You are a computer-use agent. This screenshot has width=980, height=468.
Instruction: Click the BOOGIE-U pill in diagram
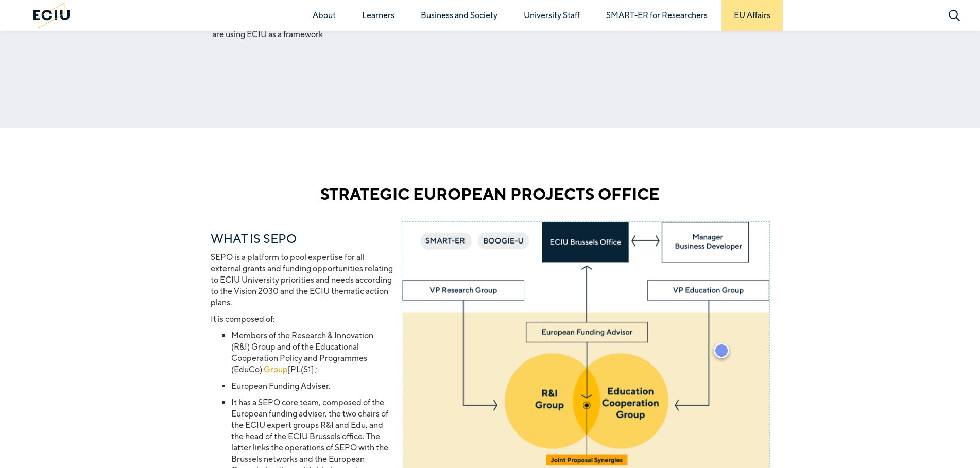[503, 241]
